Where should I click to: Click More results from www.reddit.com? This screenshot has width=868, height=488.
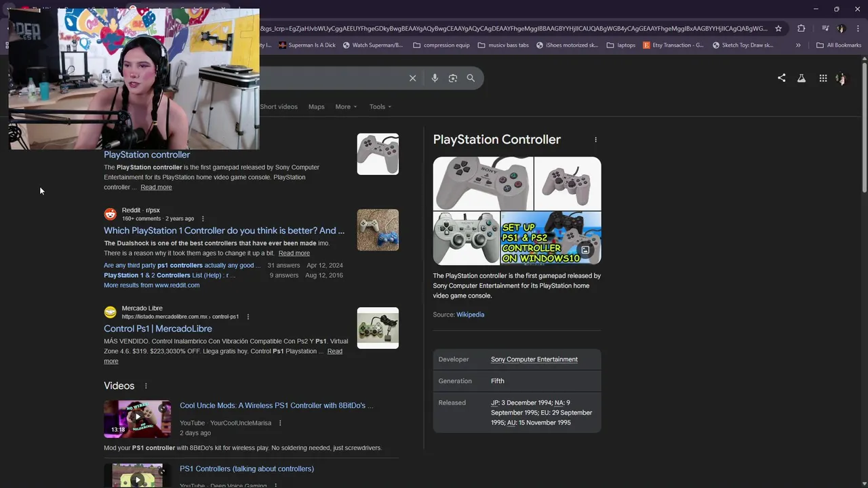[152, 285]
